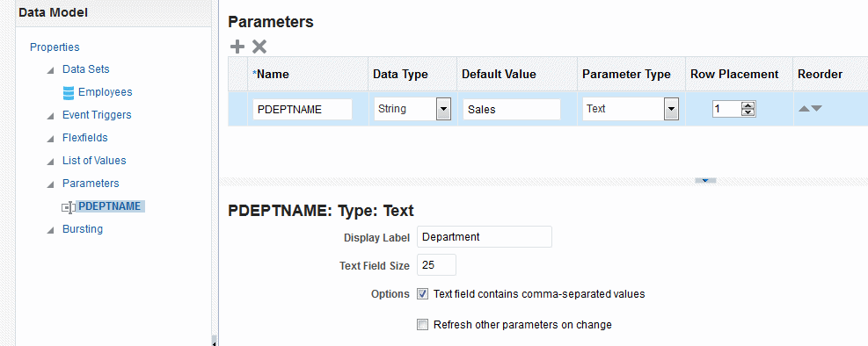
Task: Click the PDEPTNAME parameter icon in tree
Action: tap(68, 207)
